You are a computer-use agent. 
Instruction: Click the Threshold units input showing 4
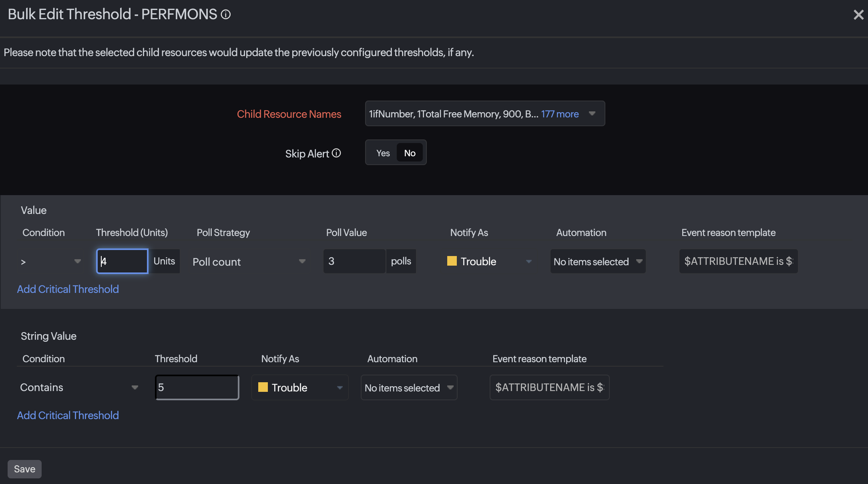pos(121,261)
